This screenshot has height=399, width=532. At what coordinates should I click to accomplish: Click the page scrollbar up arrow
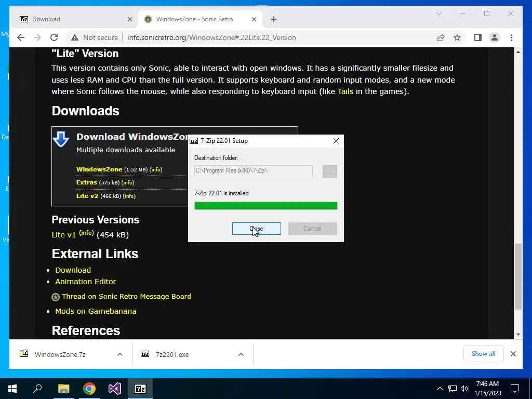(x=518, y=52)
